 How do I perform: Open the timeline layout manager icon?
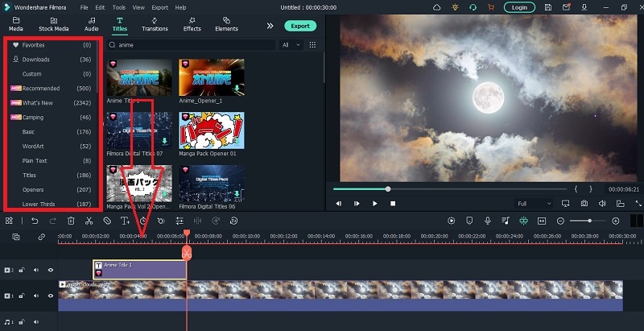pyautogui.click(x=9, y=221)
